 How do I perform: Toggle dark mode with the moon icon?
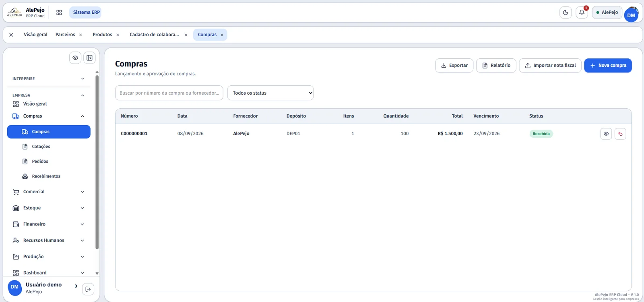(x=566, y=12)
